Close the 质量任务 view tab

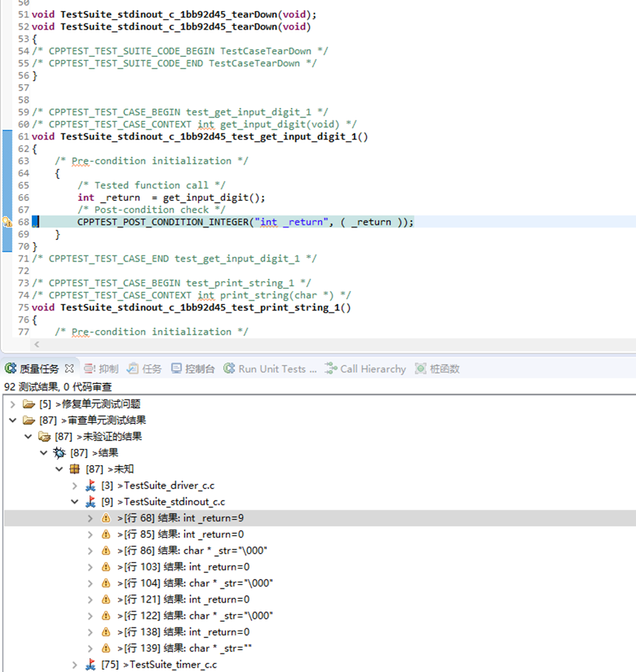(69, 368)
